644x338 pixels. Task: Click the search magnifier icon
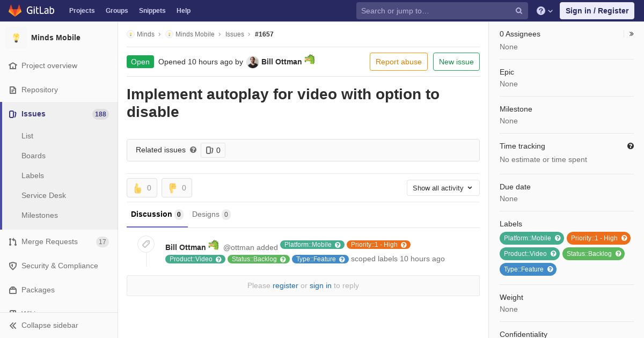click(519, 11)
